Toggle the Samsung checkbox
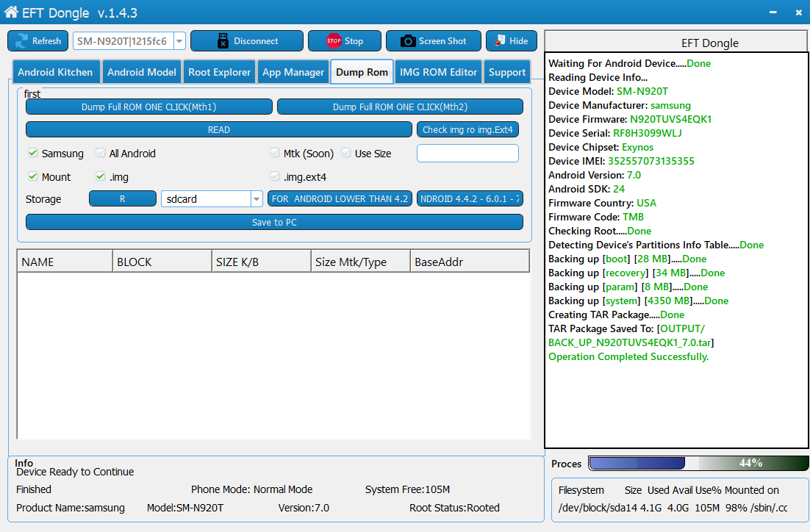The width and height of the screenshot is (810, 532). click(x=33, y=153)
